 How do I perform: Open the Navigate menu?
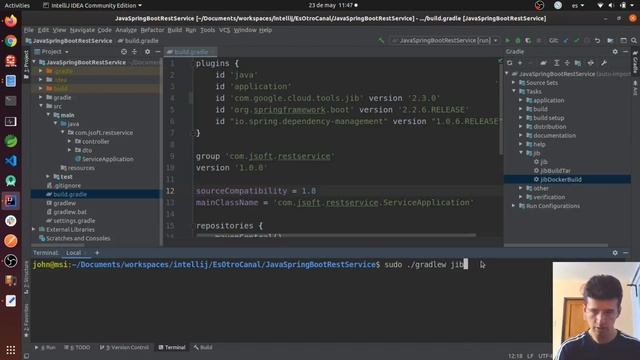point(82,30)
